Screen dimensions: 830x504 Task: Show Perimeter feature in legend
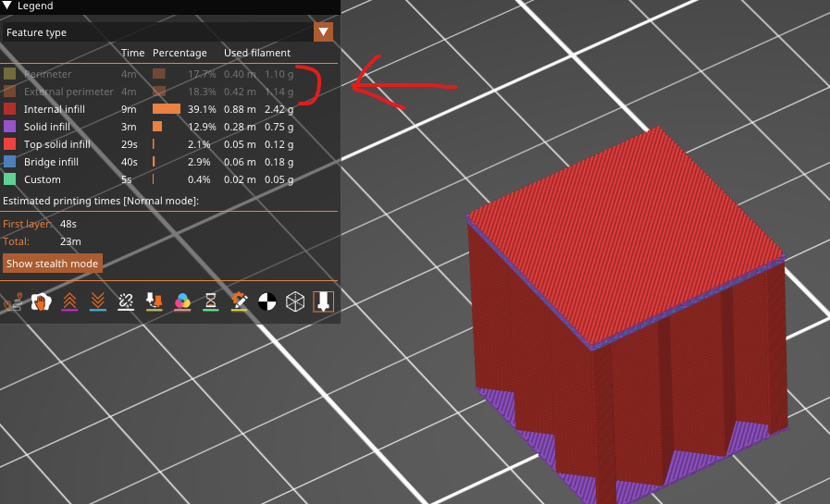tap(149, 74)
